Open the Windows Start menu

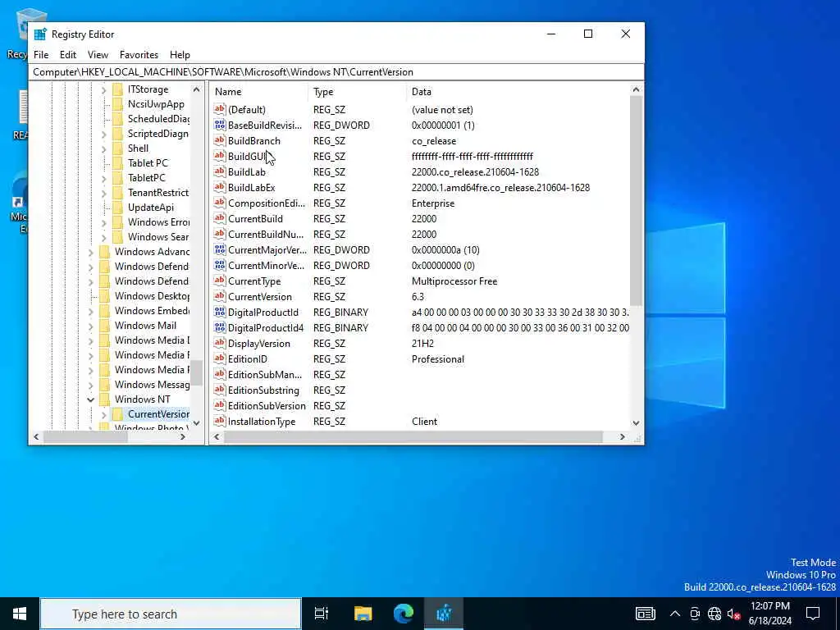[x=20, y=614]
